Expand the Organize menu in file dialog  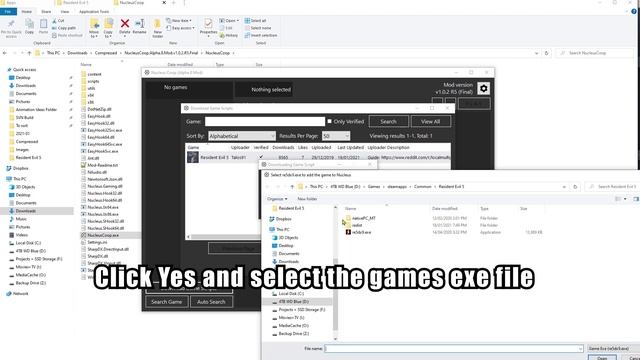click(277, 199)
